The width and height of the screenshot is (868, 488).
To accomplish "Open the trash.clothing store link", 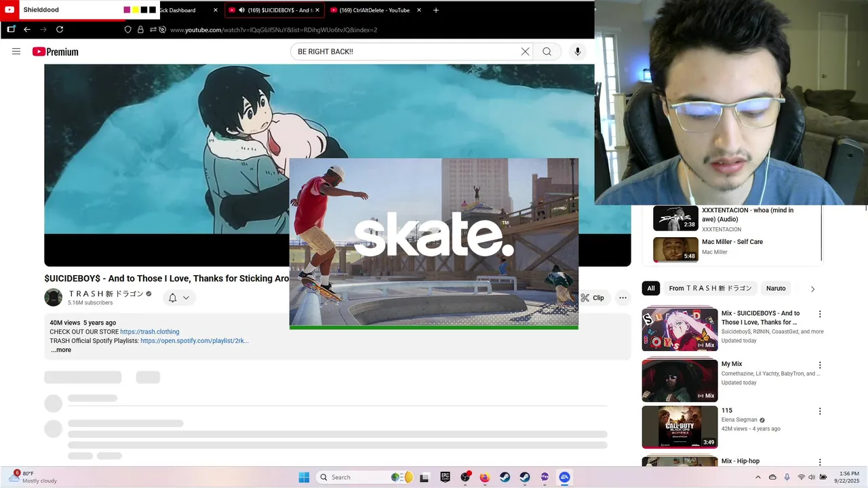I will pos(150,331).
